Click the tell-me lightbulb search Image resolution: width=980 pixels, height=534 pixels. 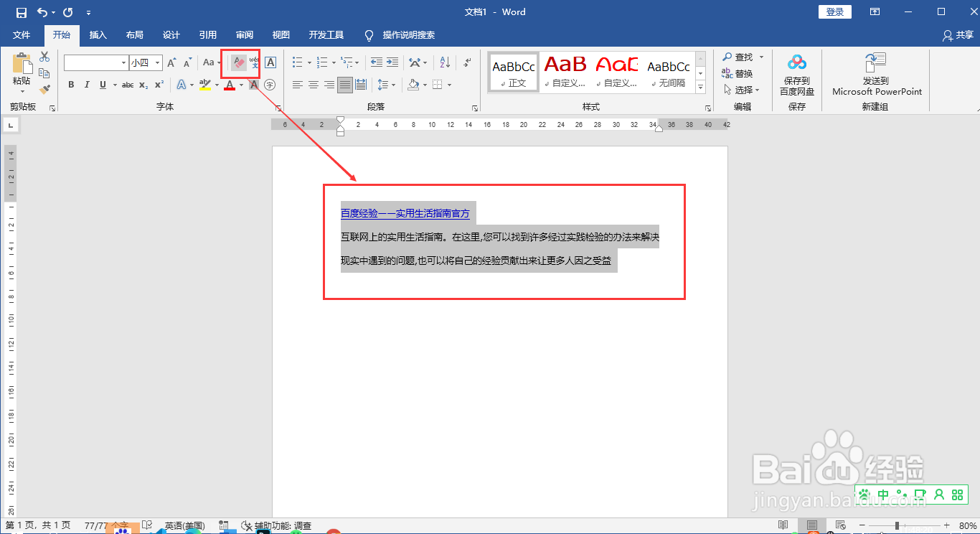[x=369, y=35]
